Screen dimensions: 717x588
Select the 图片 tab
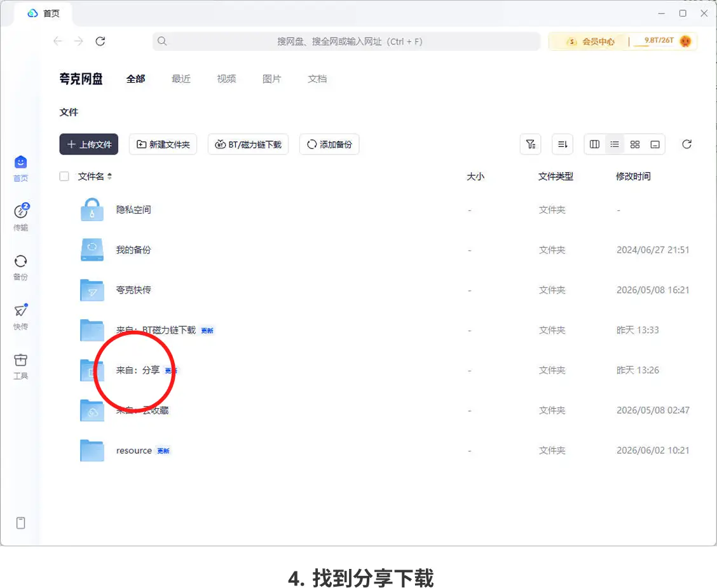[271, 79]
